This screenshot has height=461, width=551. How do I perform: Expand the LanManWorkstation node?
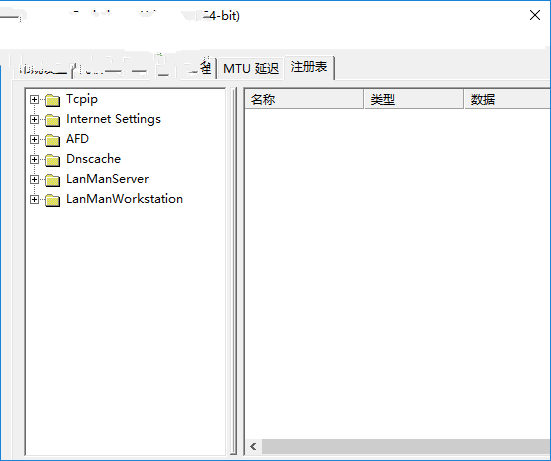pyautogui.click(x=34, y=200)
